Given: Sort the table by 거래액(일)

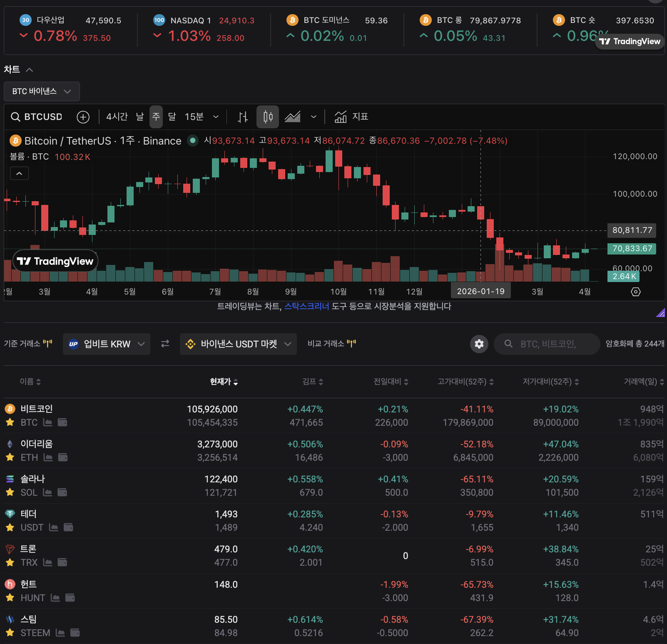Looking at the screenshot, I should [x=644, y=382].
